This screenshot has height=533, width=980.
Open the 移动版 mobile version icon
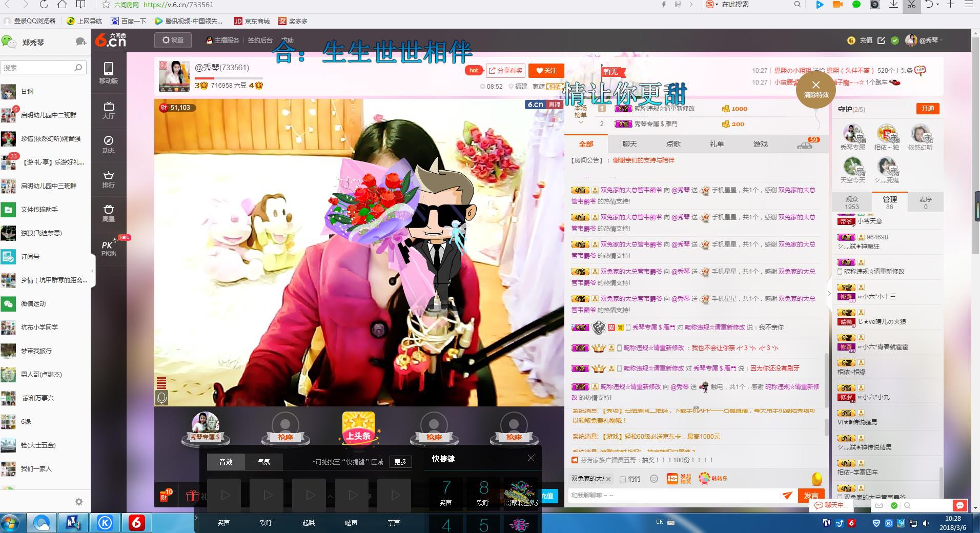click(x=108, y=73)
